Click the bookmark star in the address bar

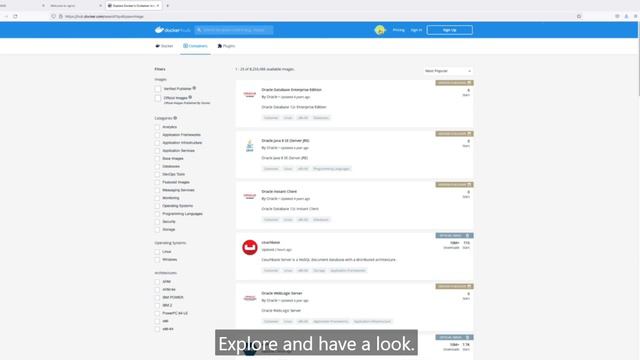[x=579, y=16]
